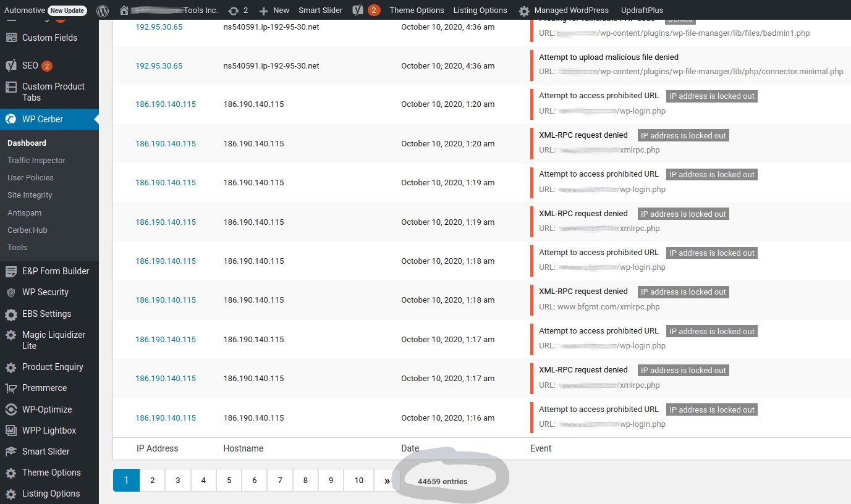Go to pagination page 5
Screen dimensions: 851x504
coord(228,480)
